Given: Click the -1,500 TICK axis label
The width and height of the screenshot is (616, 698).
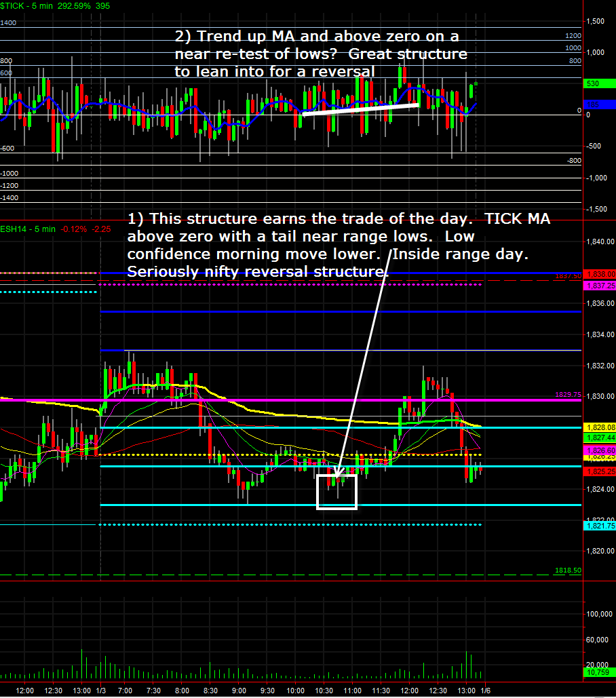Looking at the screenshot, I should [596, 209].
